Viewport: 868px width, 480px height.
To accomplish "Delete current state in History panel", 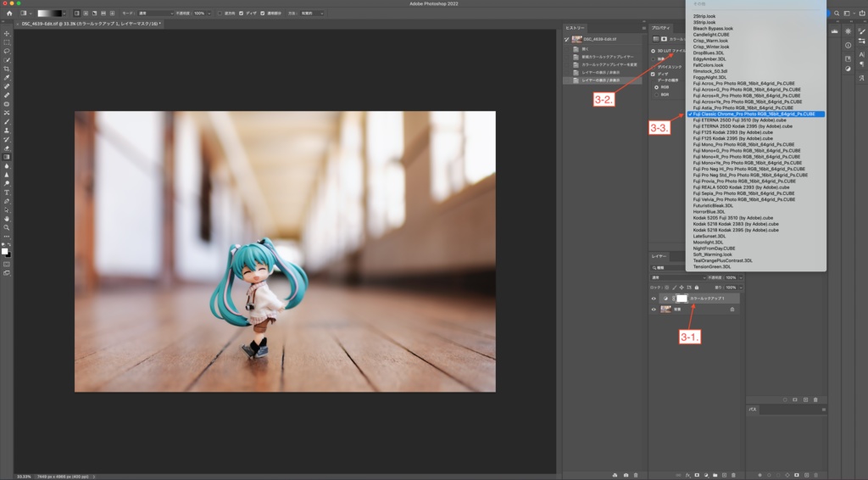I will (636, 475).
